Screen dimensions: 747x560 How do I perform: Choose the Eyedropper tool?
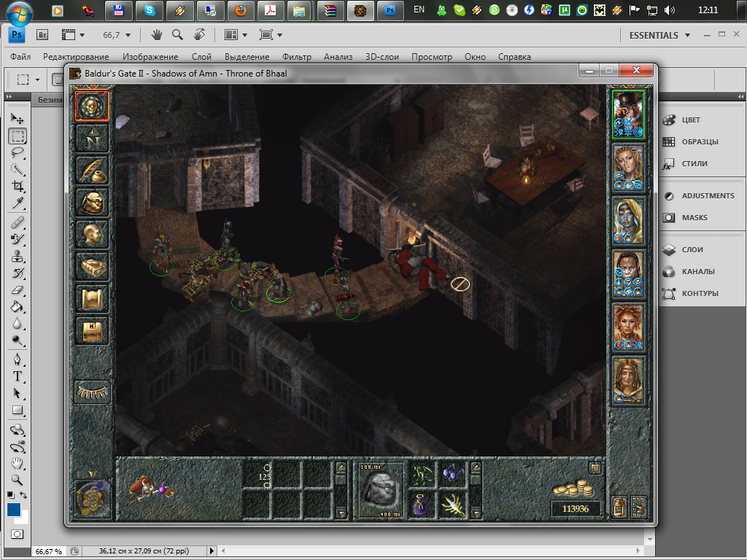pyautogui.click(x=18, y=203)
